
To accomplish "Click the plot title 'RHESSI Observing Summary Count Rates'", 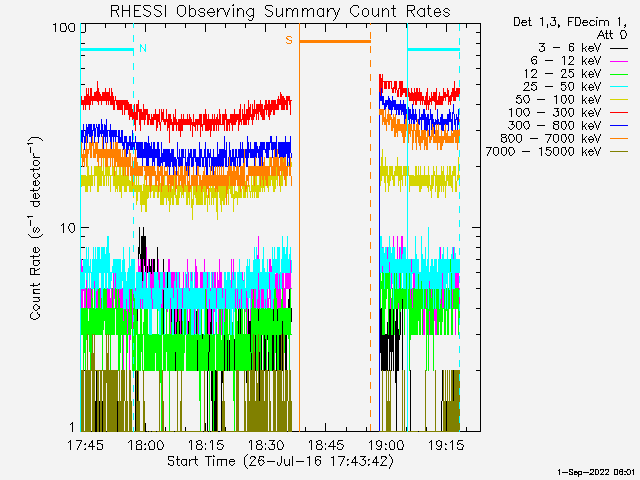I will (280, 11).
